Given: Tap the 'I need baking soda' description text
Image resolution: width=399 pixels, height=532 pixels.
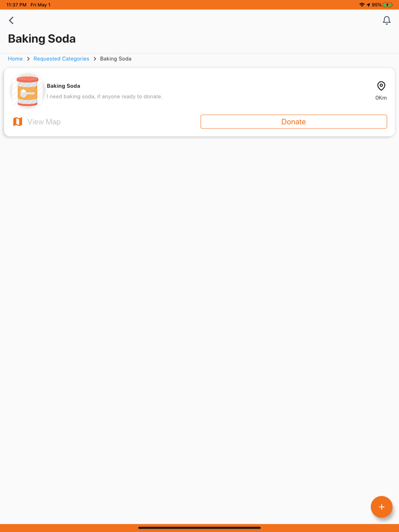Looking at the screenshot, I should coord(104,96).
